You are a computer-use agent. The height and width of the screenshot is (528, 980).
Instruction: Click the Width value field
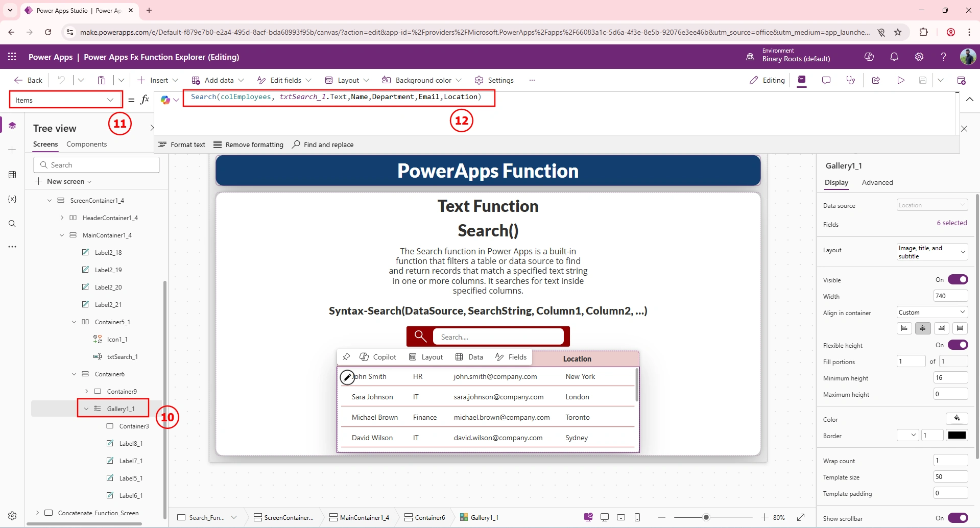(x=950, y=296)
